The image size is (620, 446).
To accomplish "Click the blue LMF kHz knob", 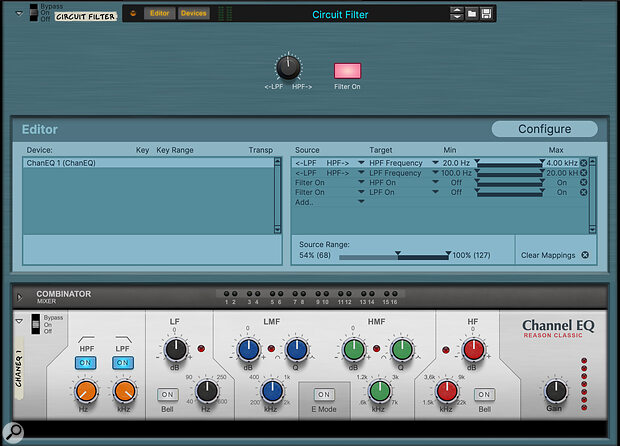I will (272, 391).
